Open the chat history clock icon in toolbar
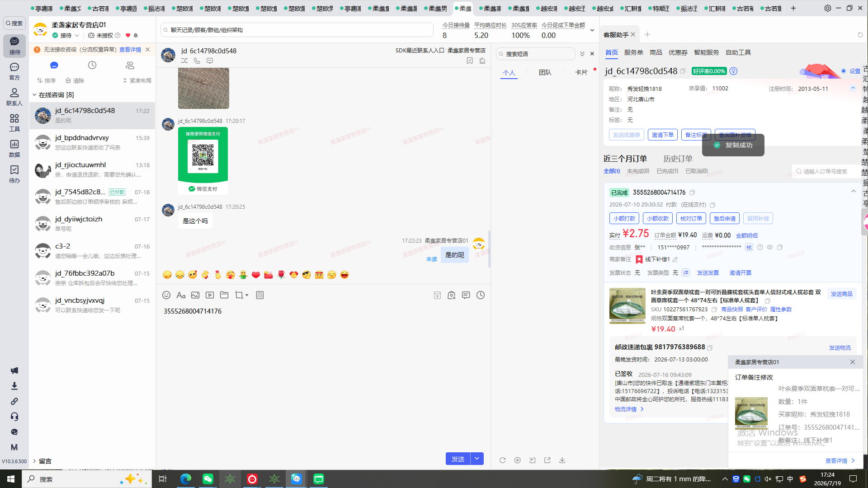This screenshot has width=868, height=488. [x=481, y=295]
